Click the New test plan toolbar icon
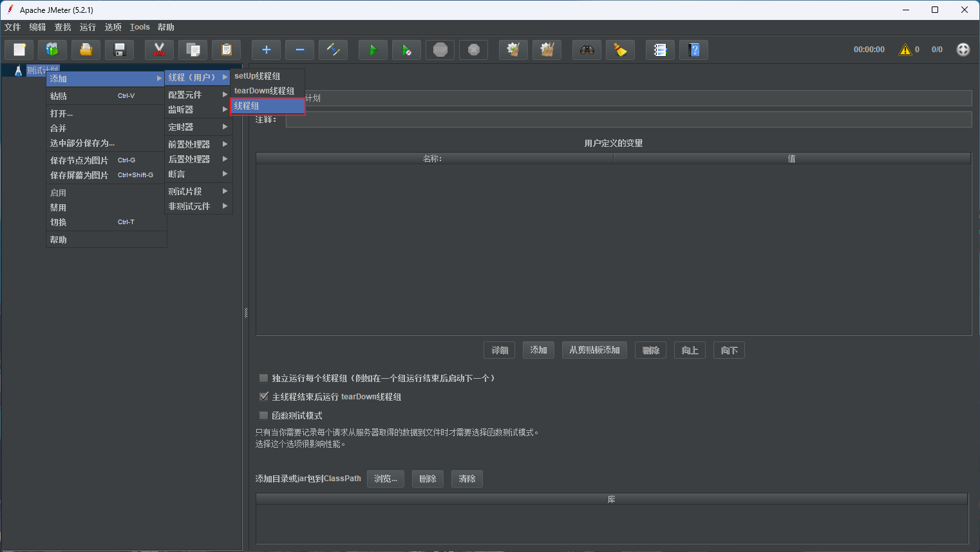 pyautogui.click(x=19, y=50)
